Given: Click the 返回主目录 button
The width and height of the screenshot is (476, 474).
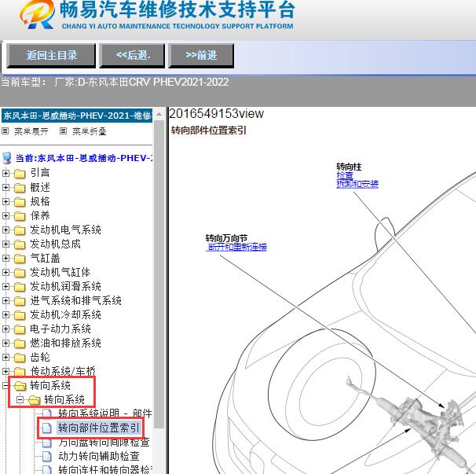Looking at the screenshot, I should coord(51,55).
